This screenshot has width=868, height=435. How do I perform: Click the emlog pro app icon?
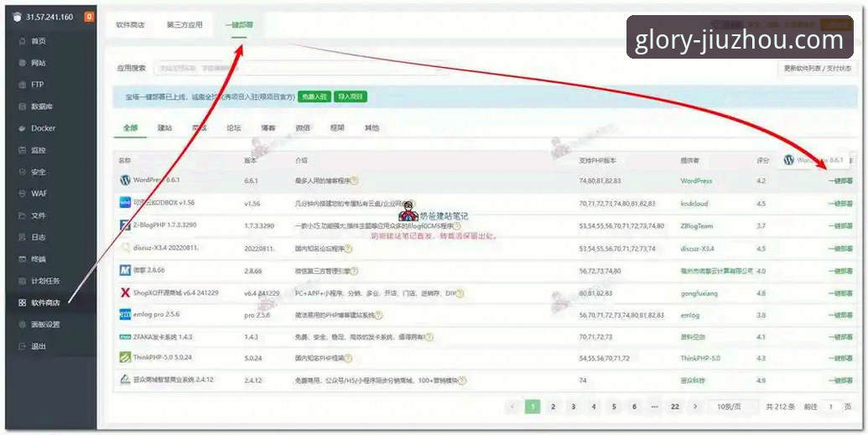point(125,314)
